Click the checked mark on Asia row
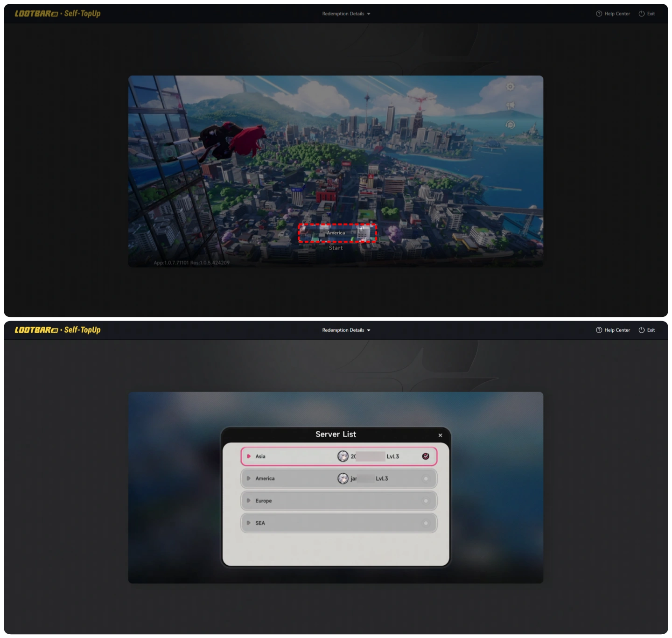 (426, 456)
